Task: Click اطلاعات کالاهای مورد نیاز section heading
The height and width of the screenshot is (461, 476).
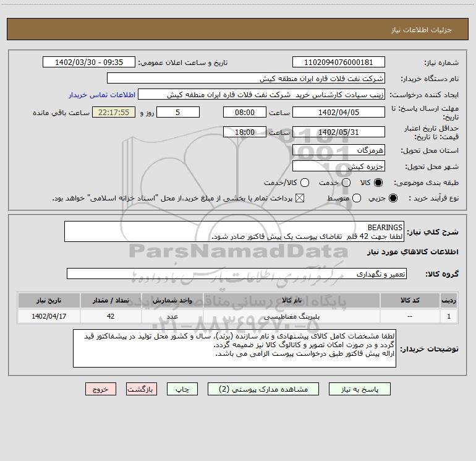Action: (412, 252)
